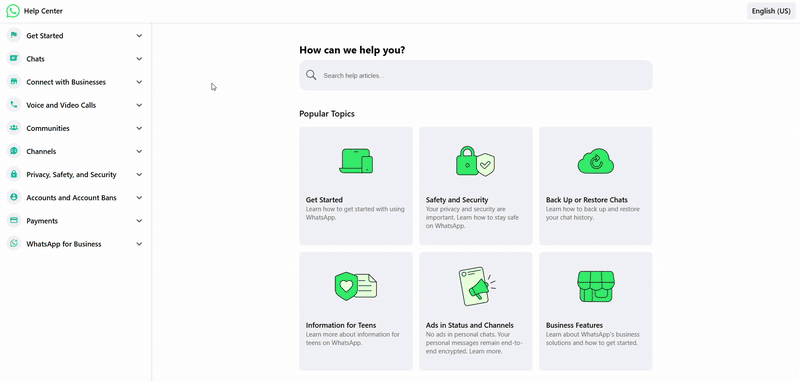Open Ads in Status and Channels card title
Viewport: 800px width, 382px height.
(469, 325)
